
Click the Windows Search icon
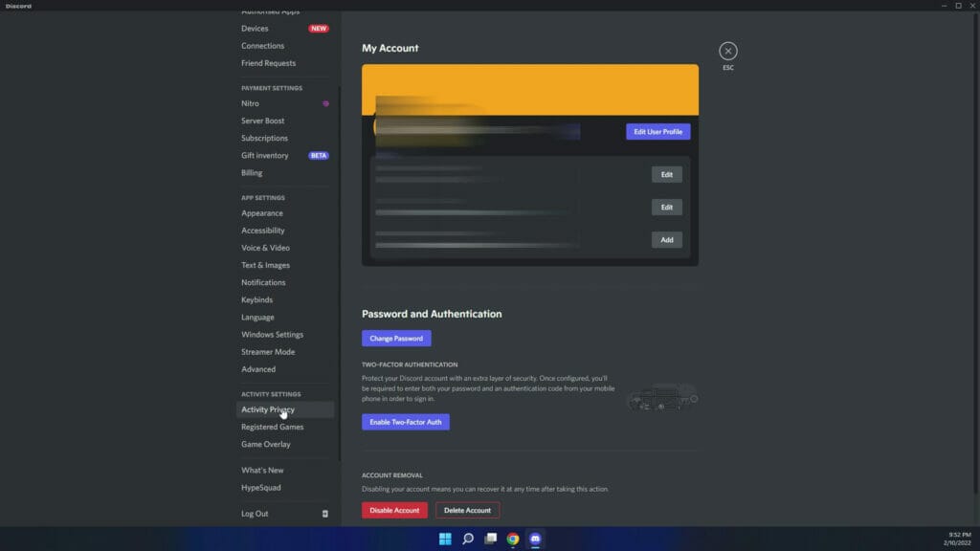click(x=467, y=539)
